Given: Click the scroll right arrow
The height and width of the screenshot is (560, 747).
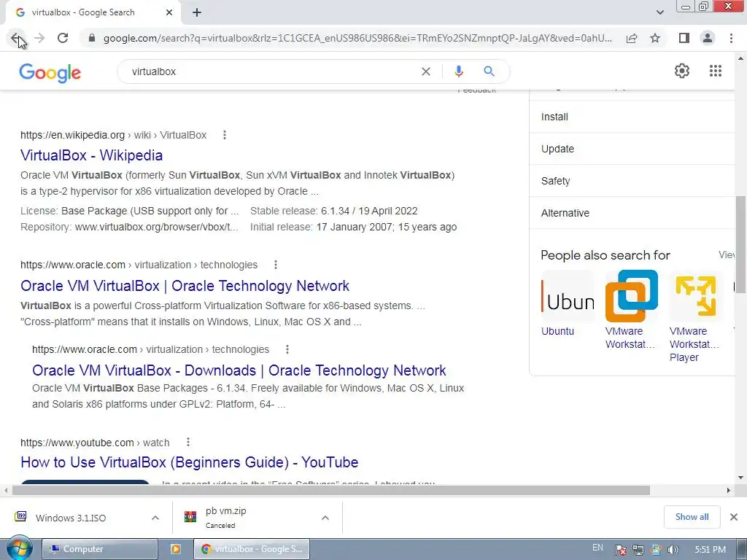Looking at the screenshot, I should [729, 490].
